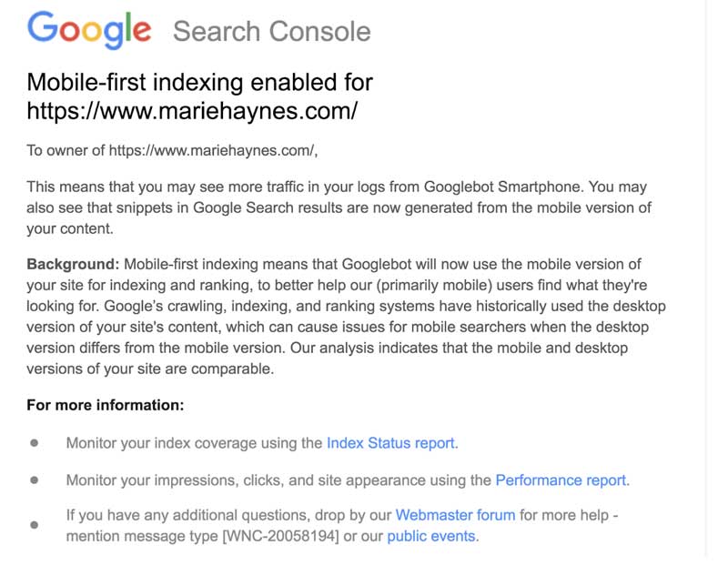Click the 'Monitor your index coverage using the' text

[195, 443]
